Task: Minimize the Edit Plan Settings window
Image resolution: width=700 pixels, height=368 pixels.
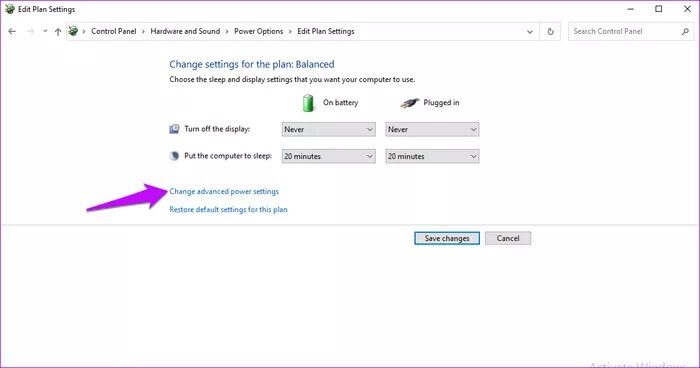Action: 630,9
